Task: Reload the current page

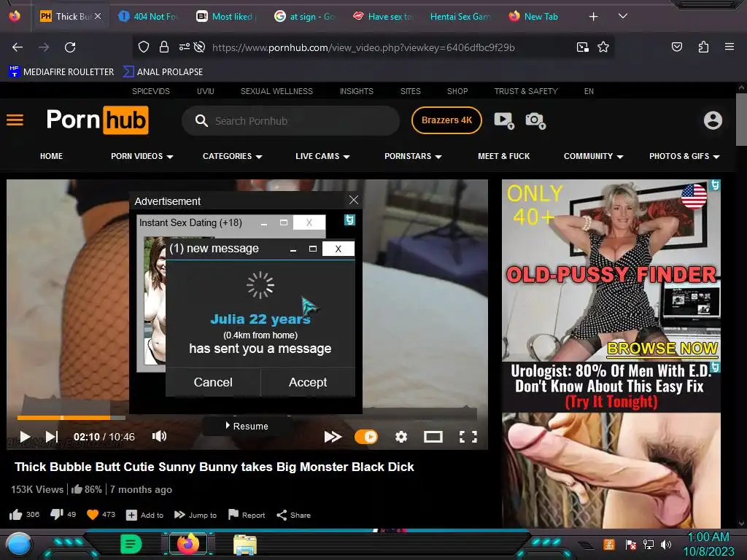Action: click(70, 47)
